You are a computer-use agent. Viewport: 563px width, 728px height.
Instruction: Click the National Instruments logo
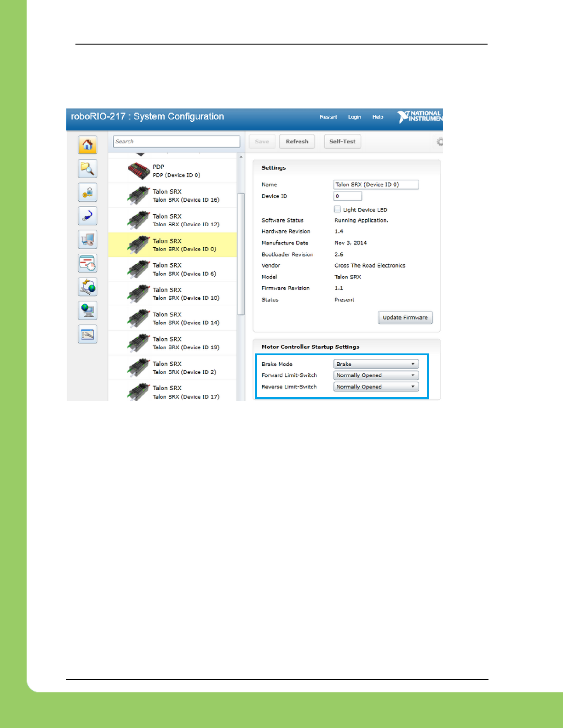pyautogui.click(x=420, y=117)
